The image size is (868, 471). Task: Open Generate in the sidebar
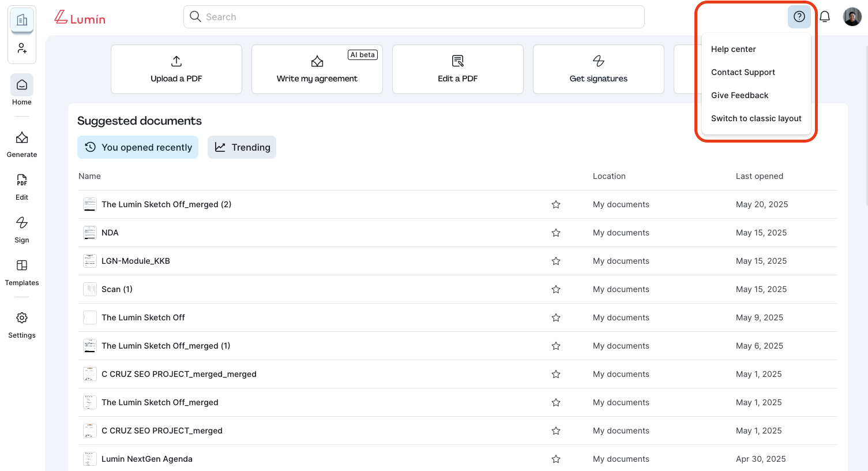pos(22,144)
